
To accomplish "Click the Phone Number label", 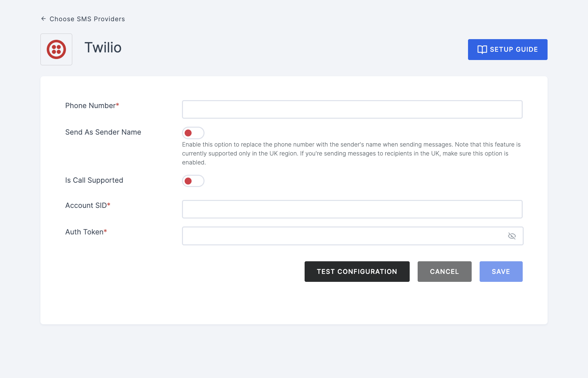I will pyautogui.click(x=92, y=106).
